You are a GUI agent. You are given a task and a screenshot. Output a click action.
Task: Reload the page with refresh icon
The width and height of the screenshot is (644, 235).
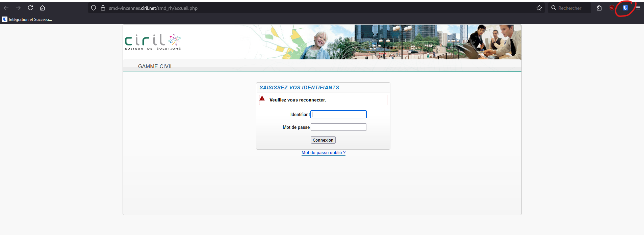(30, 8)
